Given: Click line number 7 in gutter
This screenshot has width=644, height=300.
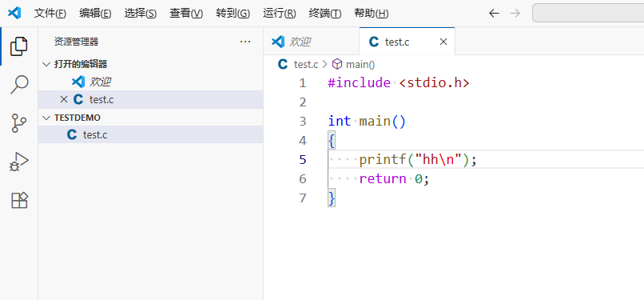Looking at the screenshot, I should pyautogui.click(x=303, y=198).
